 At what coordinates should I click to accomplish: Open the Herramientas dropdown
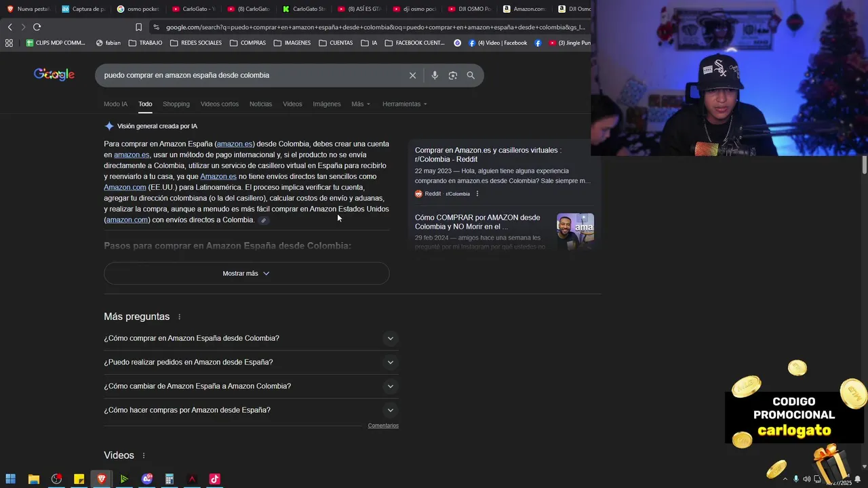(x=405, y=104)
